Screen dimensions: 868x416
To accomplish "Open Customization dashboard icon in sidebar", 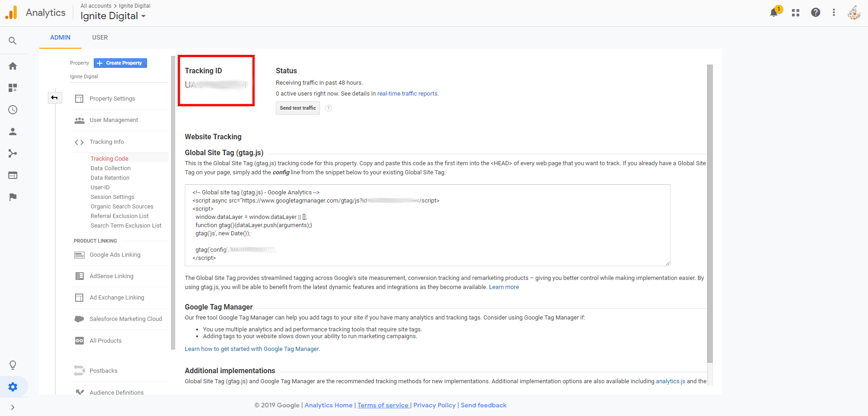I will pyautogui.click(x=13, y=88).
